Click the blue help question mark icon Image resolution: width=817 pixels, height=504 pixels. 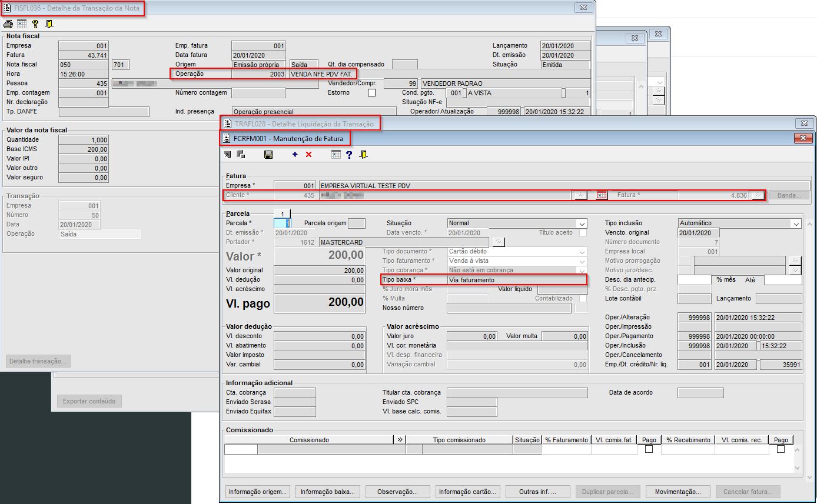[349, 155]
